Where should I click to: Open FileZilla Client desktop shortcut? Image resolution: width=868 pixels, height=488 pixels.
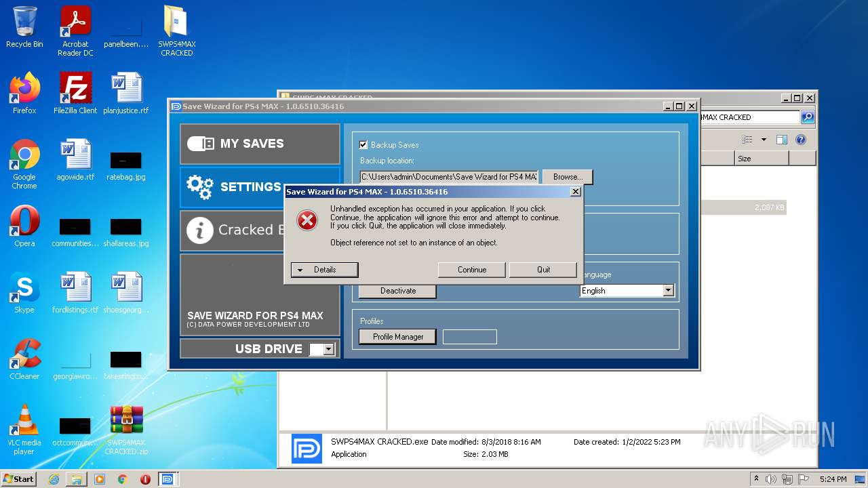(x=75, y=94)
